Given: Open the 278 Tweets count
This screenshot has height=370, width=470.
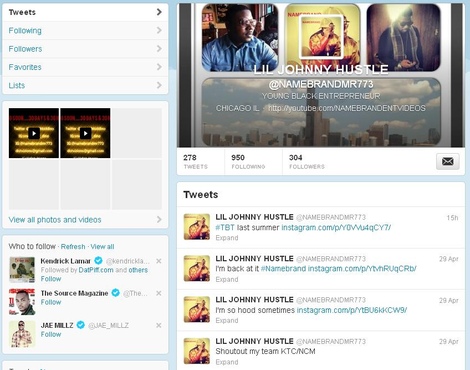Looking at the screenshot, I should [x=195, y=161].
